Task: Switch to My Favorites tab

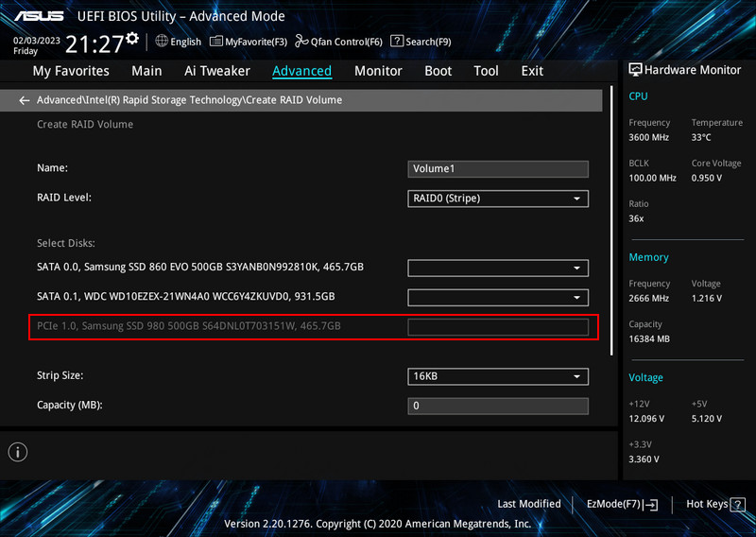Action: [x=71, y=71]
